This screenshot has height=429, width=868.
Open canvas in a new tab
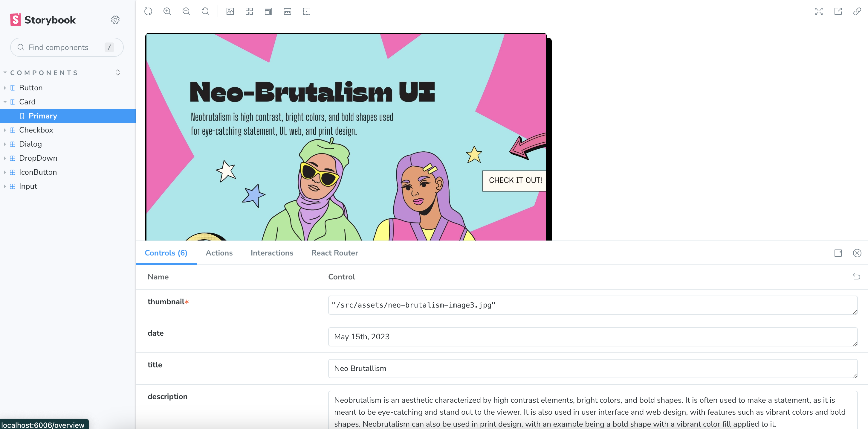click(838, 11)
